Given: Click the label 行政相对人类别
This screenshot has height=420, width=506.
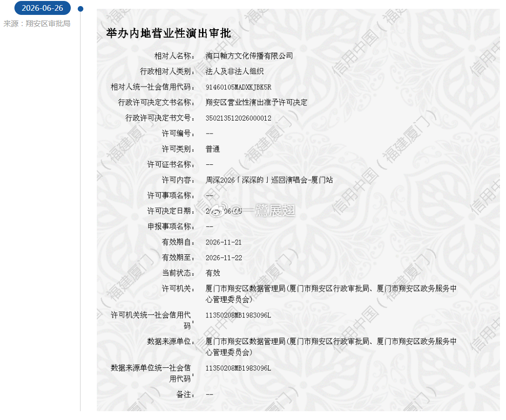Looking at the screenshot, I should (167, 71).
